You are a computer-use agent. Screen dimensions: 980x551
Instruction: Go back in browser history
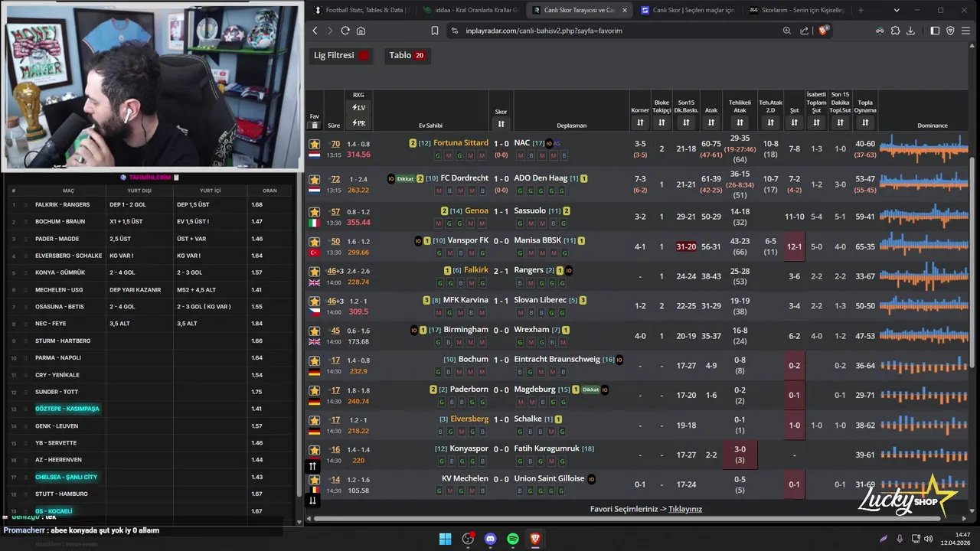coord(315,31)
